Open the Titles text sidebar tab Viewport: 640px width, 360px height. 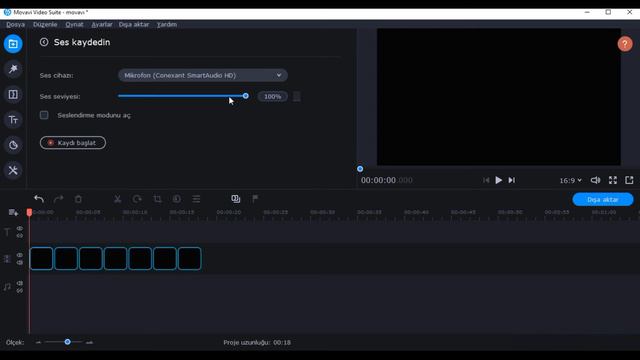point(13,120)
